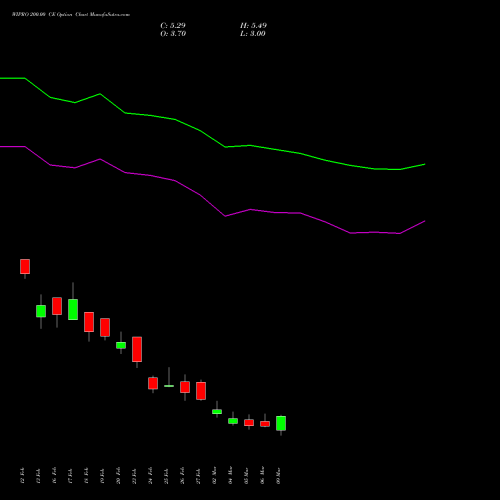Click the low price value L: 3.00
This screenshot has width=500, height=500.
click(x=253, y=34)
